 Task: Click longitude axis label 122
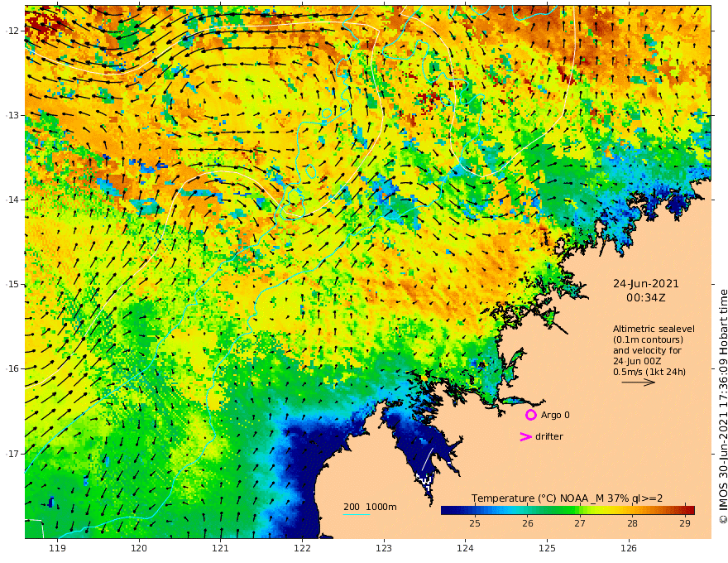302,548
